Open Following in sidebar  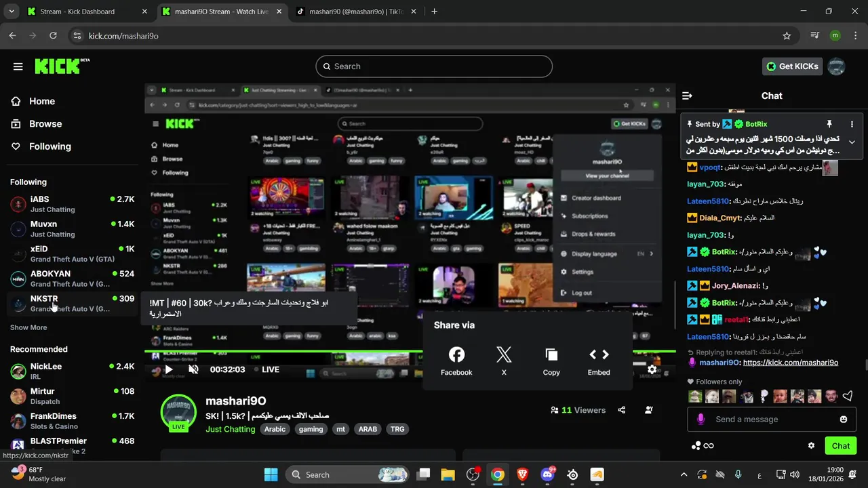[50, 146]
